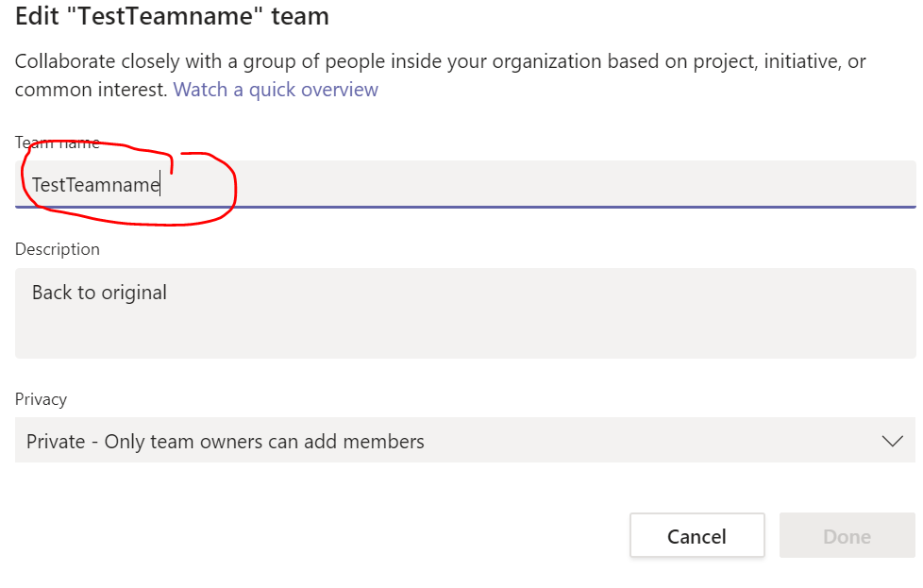This screenshot has width=923, height=588.
Task: Click the Edit "TestTeamname" team heading
Action: pos(172,16)
